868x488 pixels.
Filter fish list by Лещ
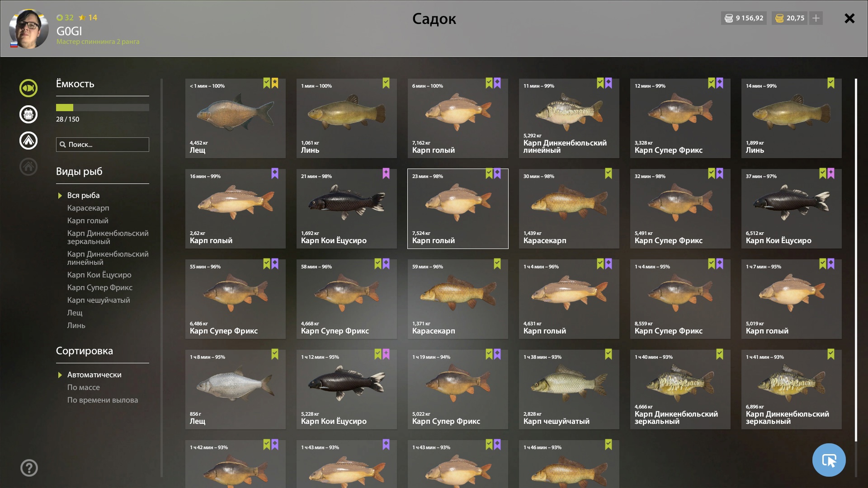tap(75, 313)
